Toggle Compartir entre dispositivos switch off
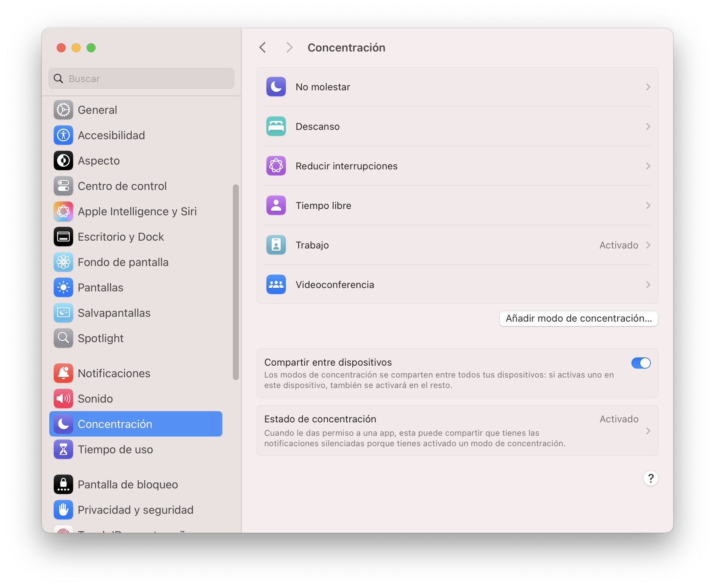715x588 pixels. 641,363
